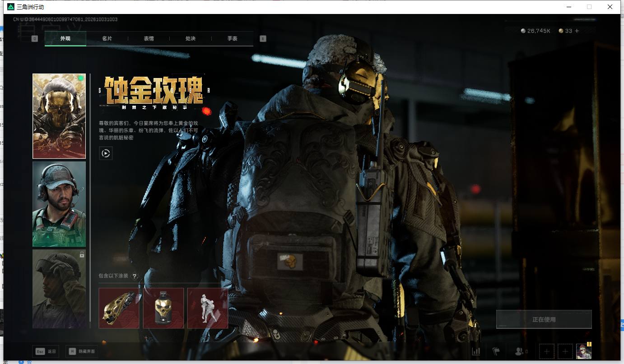The height and width of the screenshot is (364, 624).
Task: Click the green equipped dot on first portrait
Action: pos(81,78)
